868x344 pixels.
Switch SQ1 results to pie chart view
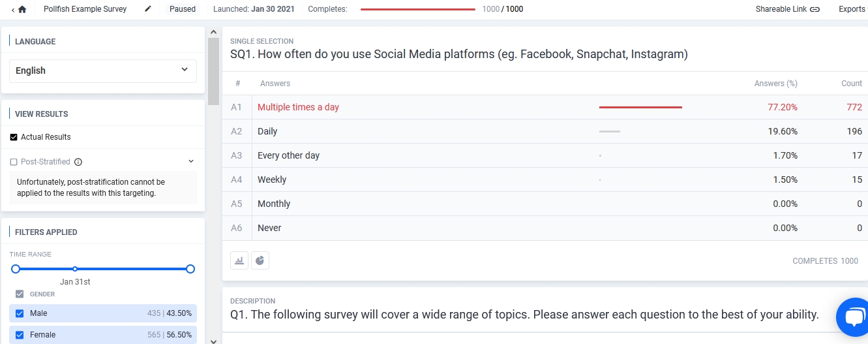260,260
